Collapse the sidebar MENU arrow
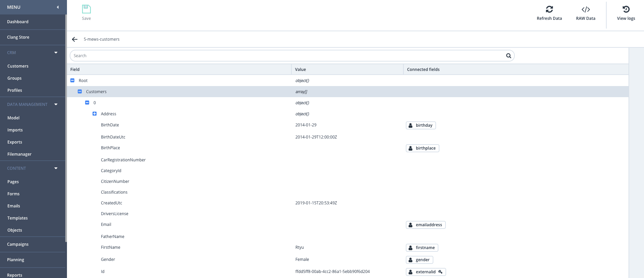The image size is (644, 278). point(58,7)
